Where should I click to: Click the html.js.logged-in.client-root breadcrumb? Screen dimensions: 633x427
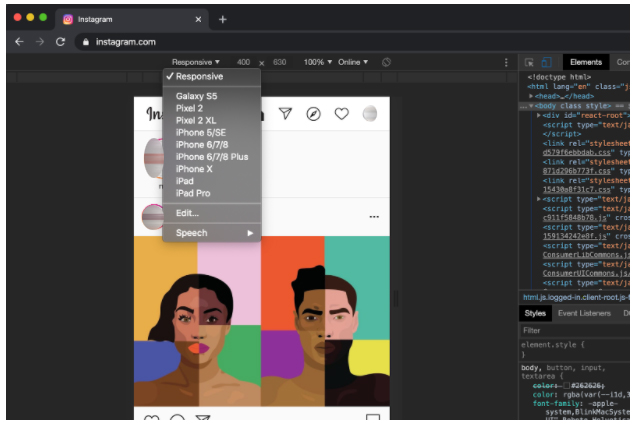click(x=576, y=297)
